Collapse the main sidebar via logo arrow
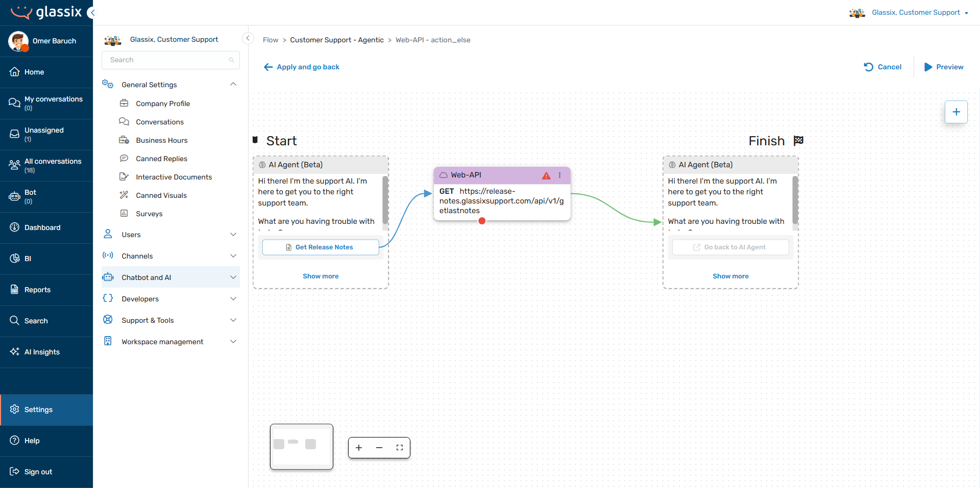The width and height of the screenshot is (980, 488). pos(91,13)
